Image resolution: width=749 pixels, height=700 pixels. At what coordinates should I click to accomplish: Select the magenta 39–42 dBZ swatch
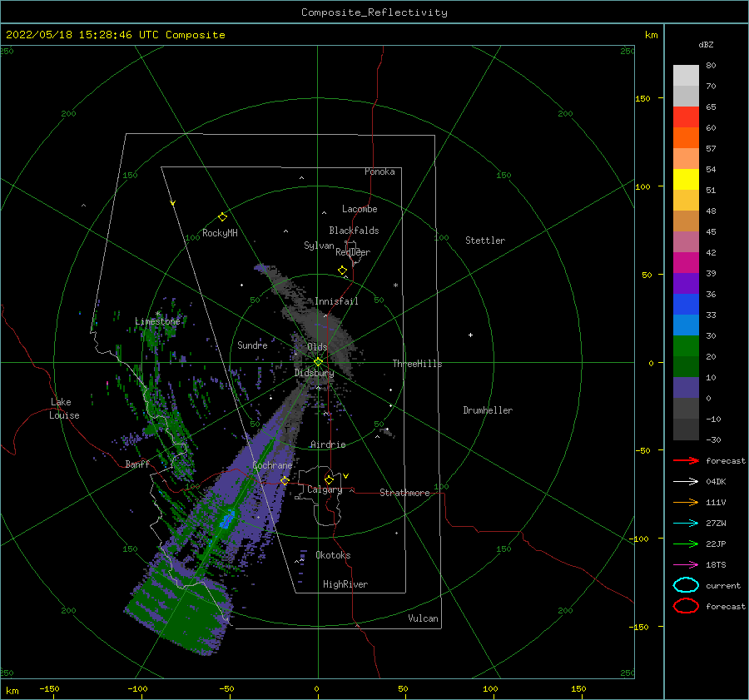[x=686, y=263]
